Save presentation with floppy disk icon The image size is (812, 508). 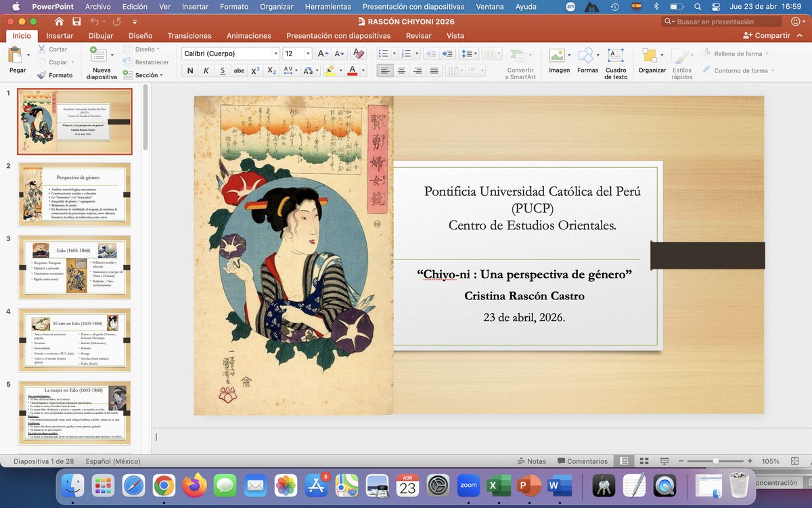76,22
